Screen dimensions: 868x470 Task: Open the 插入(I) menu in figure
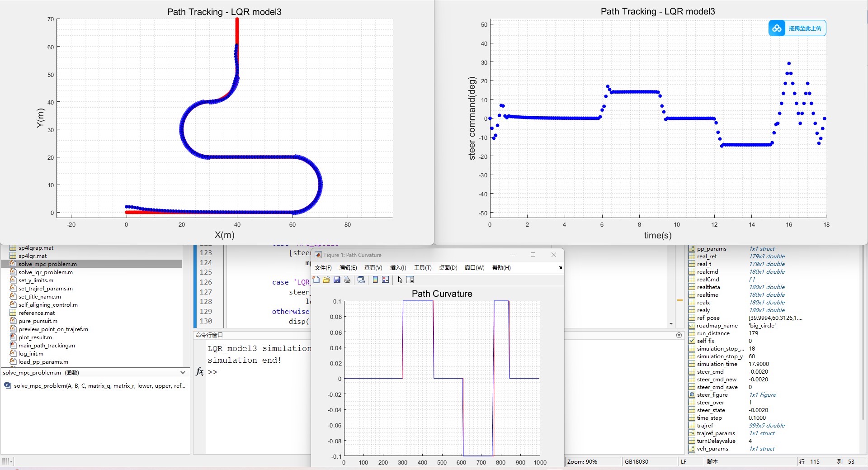[398, 268]
